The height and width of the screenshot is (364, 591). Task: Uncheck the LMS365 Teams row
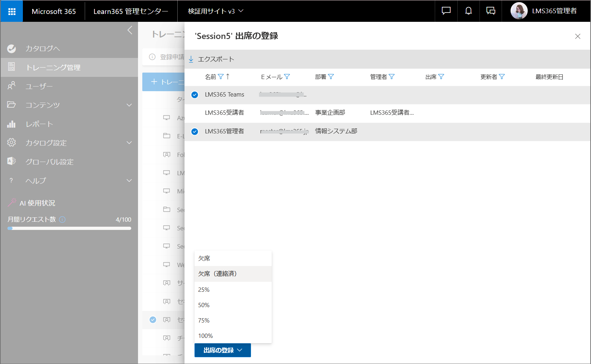click(194, 95)
